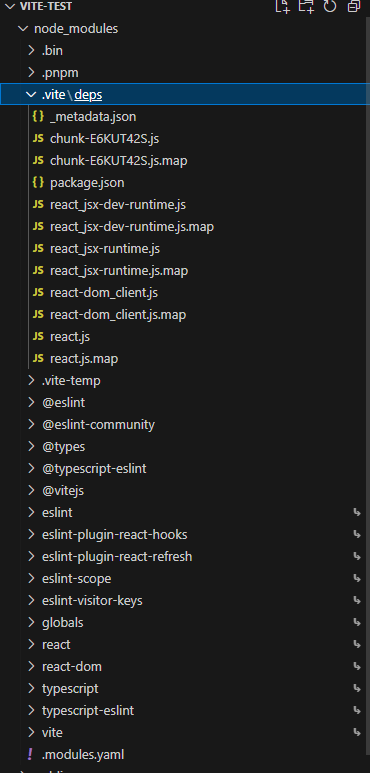
Task: Click the JS icon beside react.js.map
Action: pos(38,358)
